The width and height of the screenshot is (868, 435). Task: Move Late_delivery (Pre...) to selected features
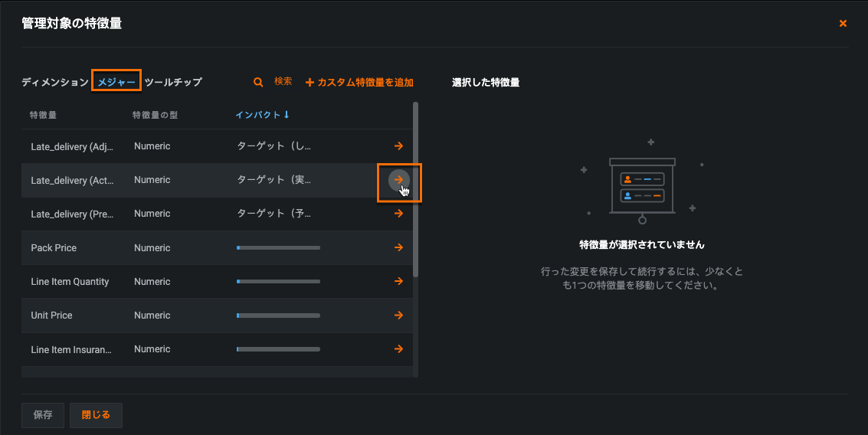click(398, 214)
